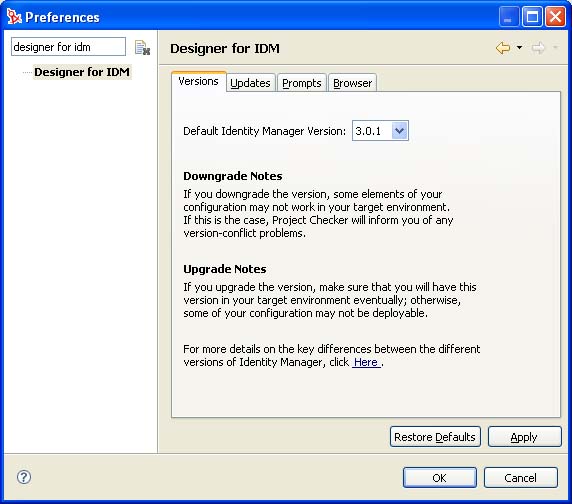Click the 'Upgrade Notes' heading
Viewport: 572px width, 504px height.
pos(225,269)
